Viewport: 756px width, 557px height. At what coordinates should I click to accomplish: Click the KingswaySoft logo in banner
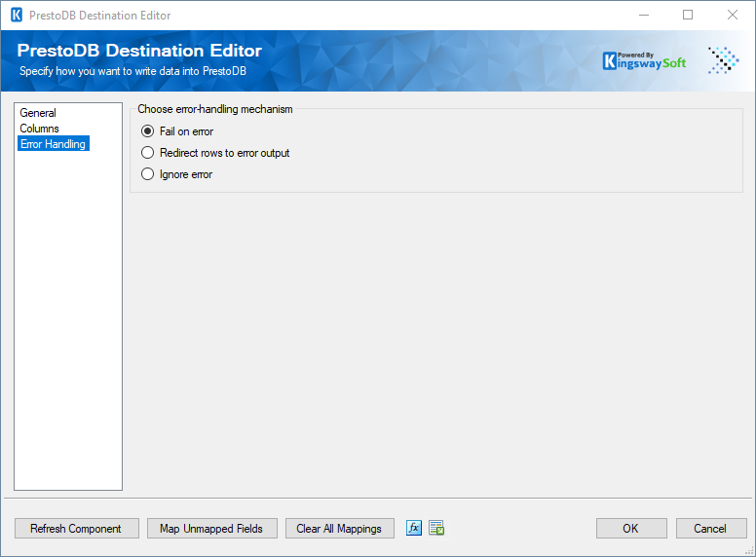click(x=644, y=60)
